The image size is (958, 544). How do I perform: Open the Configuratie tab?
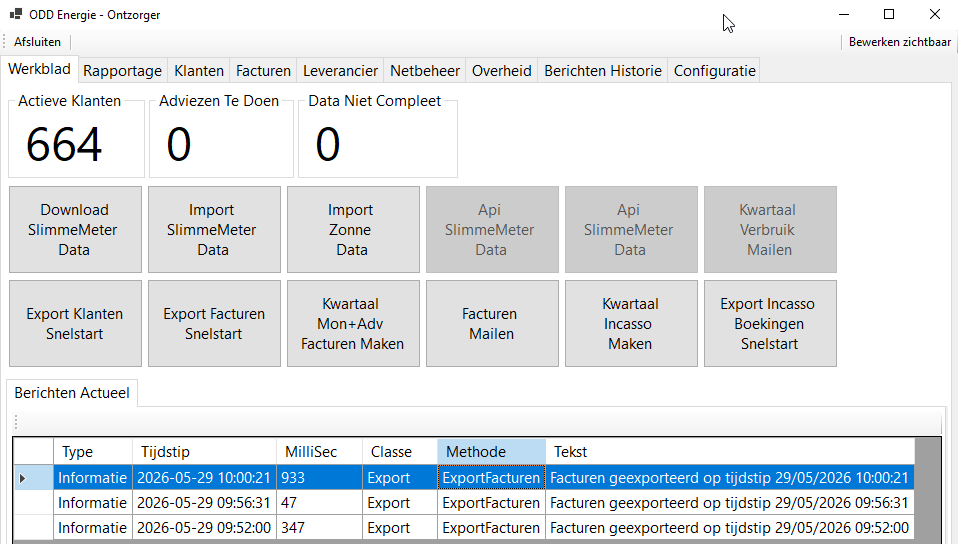(x=714, y=71)
